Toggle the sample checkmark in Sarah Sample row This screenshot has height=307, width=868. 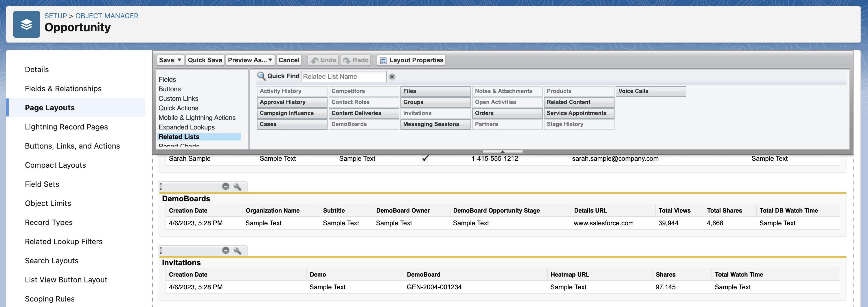[425, 158]
